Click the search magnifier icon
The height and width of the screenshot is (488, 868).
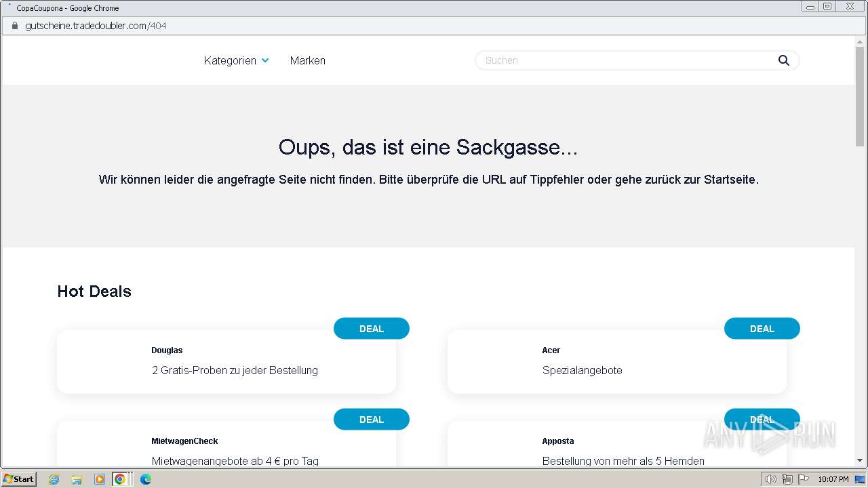click(x=784, y=60)
